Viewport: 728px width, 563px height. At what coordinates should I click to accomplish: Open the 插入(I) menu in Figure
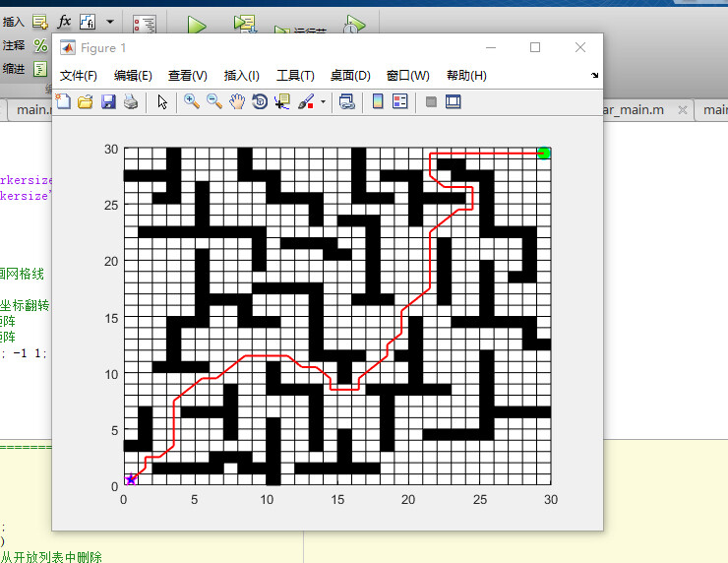coord(241,75)
